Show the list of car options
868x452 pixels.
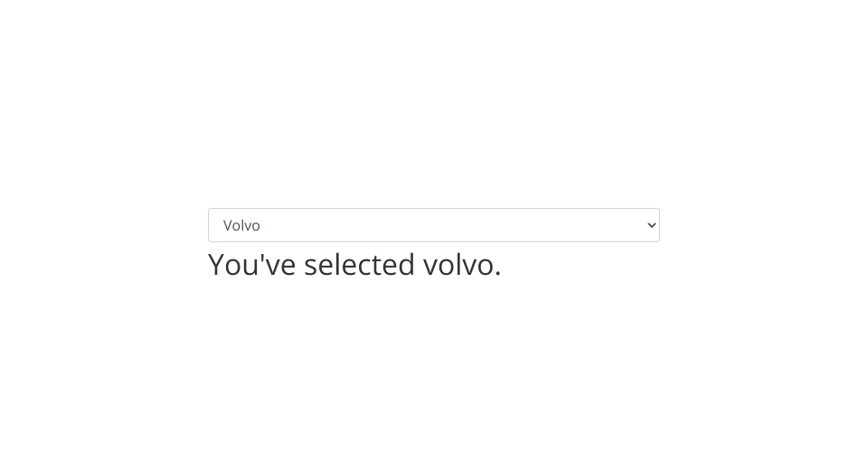click(x=433, y=225)
